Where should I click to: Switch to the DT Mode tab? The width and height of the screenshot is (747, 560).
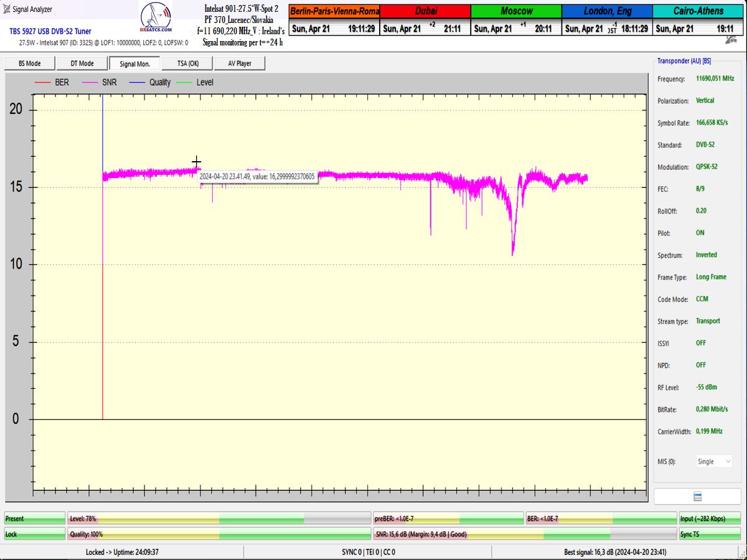coord(82,63)
